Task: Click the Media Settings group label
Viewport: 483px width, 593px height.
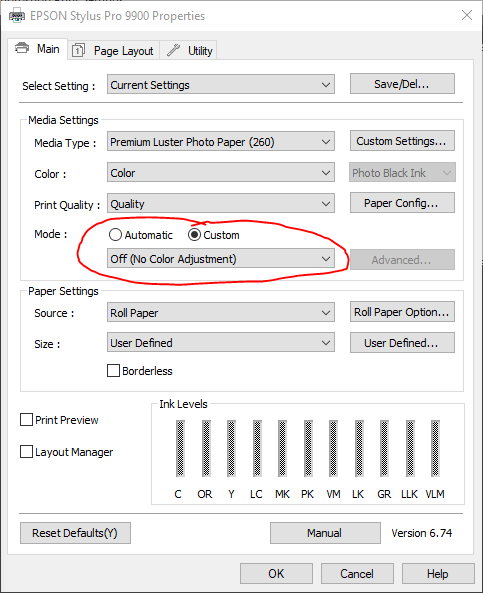Action: pos(64,120)
